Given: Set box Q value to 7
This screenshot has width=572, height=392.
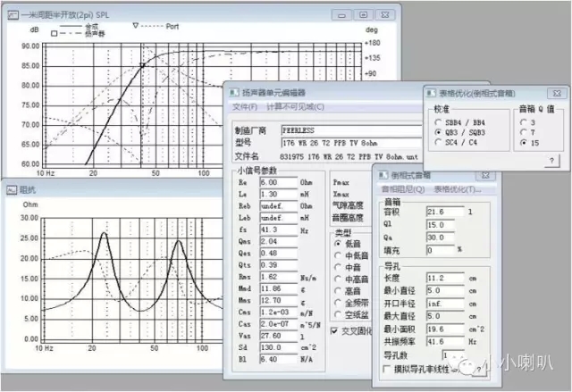Looking at the screenshot, I should [x=523, y=131].
